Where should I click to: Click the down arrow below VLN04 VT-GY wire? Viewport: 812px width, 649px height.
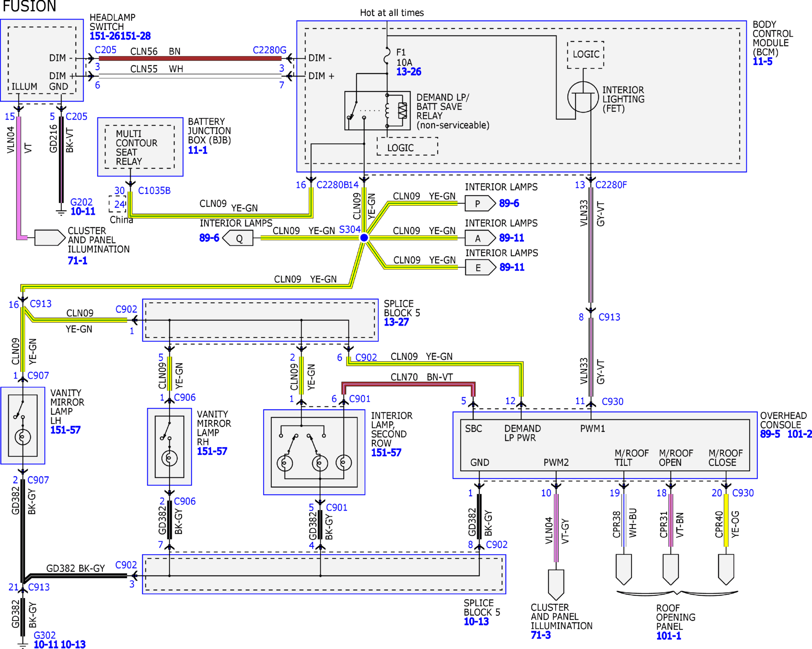(556, 585)
